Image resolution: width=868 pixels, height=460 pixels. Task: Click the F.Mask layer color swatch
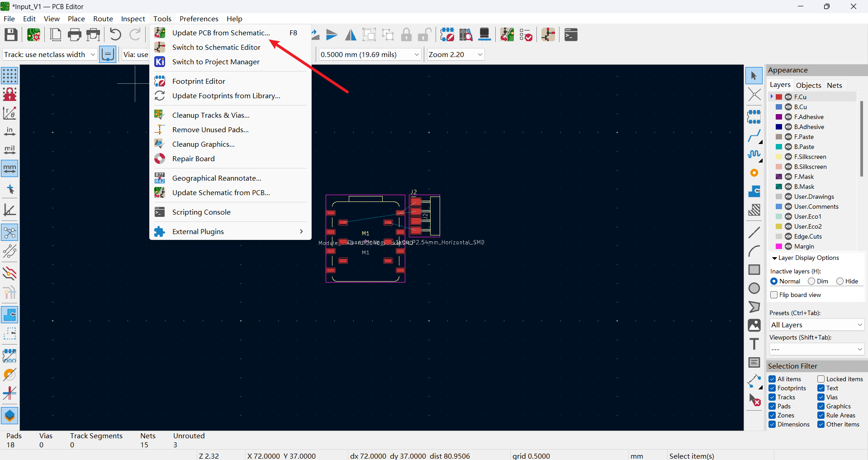click(779, 177)
